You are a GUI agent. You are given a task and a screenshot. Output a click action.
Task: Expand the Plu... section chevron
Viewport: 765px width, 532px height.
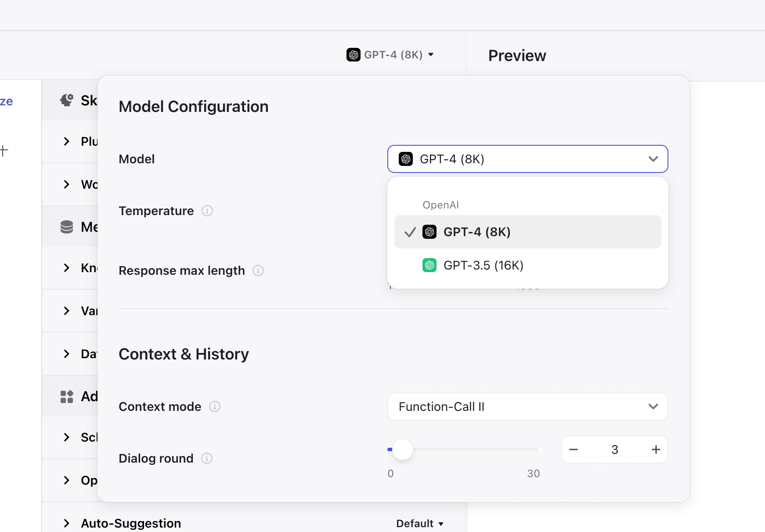tap(66, 141)
